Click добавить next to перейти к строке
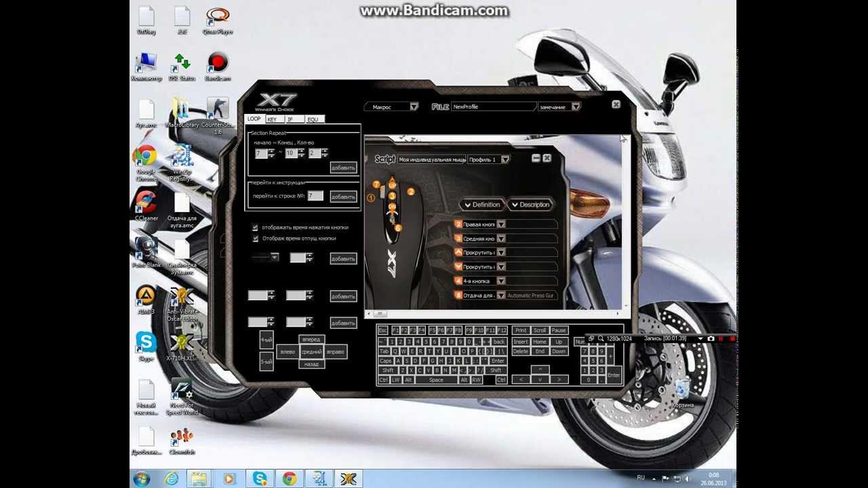This screenshot has width=868, height=488. pyautogui.click(x=343, y=197)
